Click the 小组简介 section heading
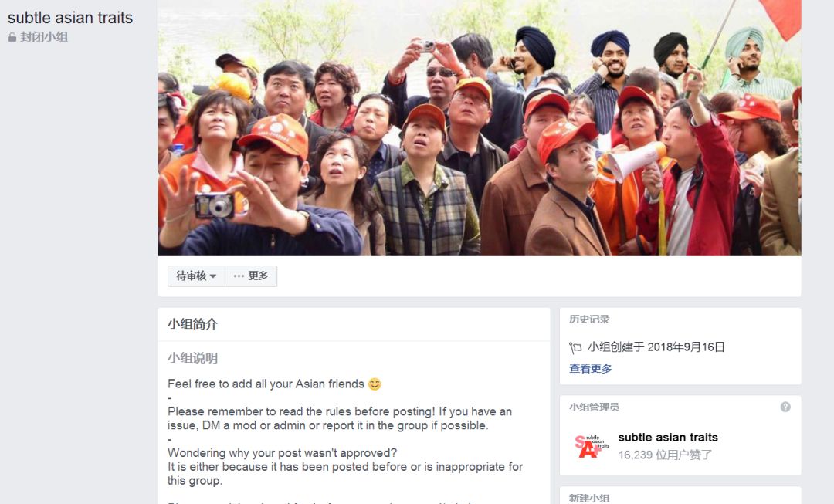 (x=192, y=323)
